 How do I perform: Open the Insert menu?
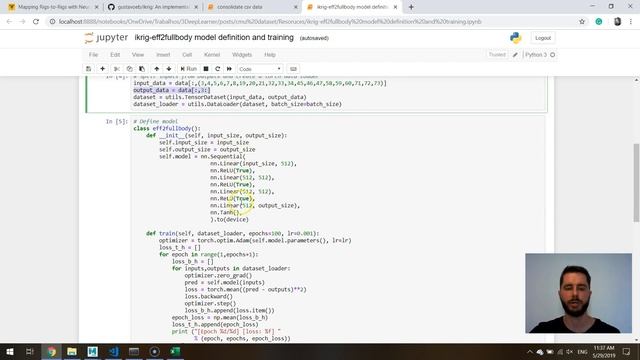(163, 55)
